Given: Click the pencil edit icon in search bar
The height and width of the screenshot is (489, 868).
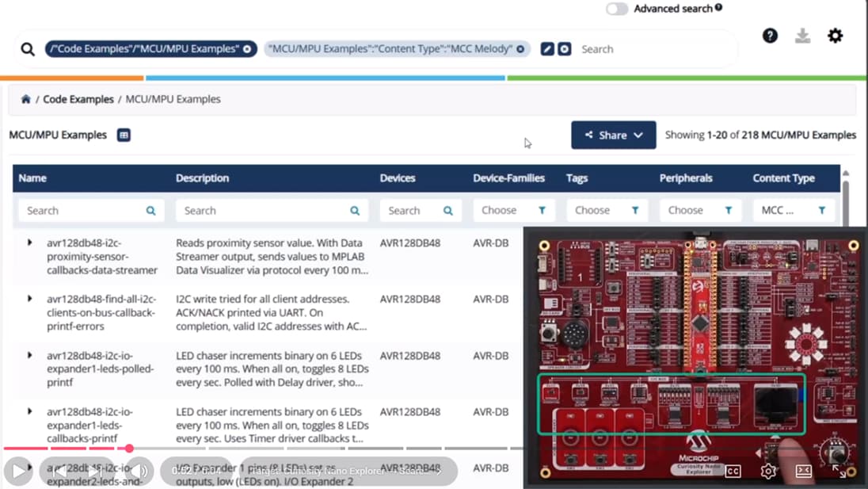Looking at the screenshot, I should pyautogui.click(x=546, y=49).
